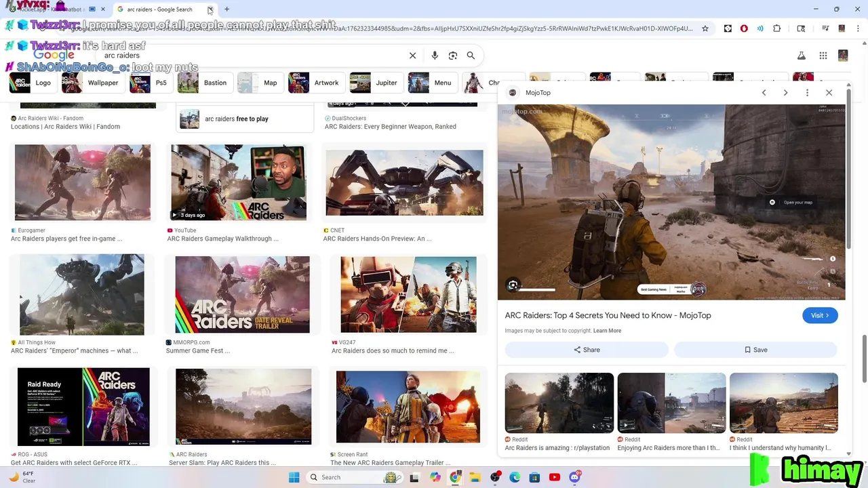Open Locations Arc Raiders Wiki Fandom link
This screenshot has width=868, height=488.
point(65,127)
